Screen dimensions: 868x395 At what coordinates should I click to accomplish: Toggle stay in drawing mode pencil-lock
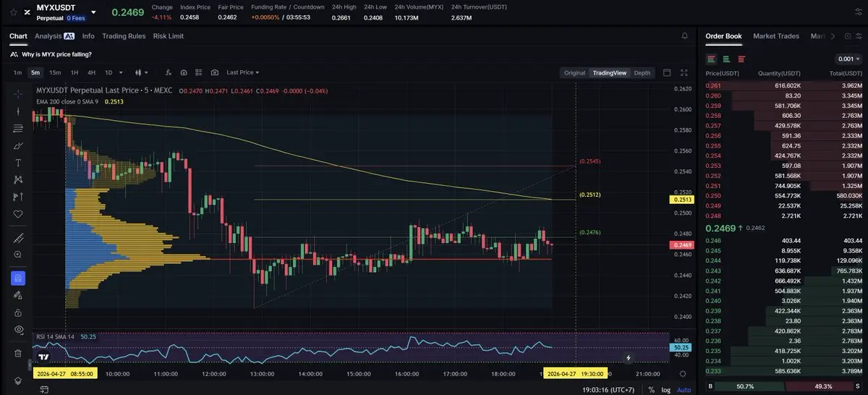tap(17, 295)
